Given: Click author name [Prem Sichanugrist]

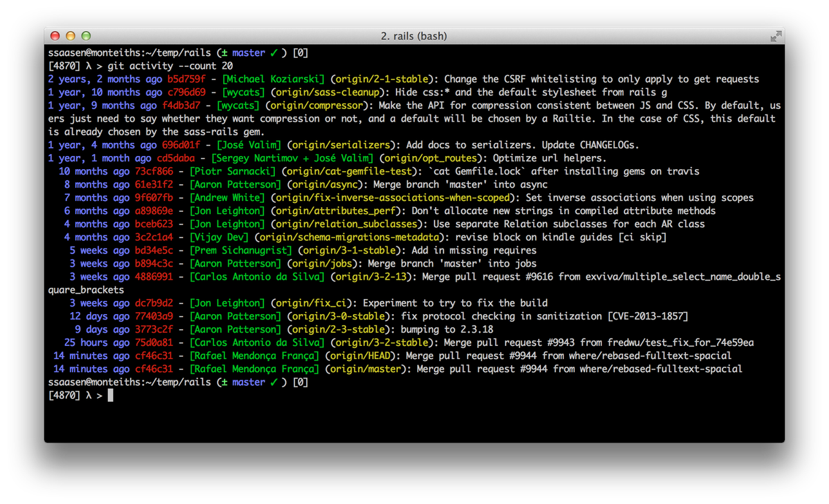Looking at the screenshot, I should (240, 250).
